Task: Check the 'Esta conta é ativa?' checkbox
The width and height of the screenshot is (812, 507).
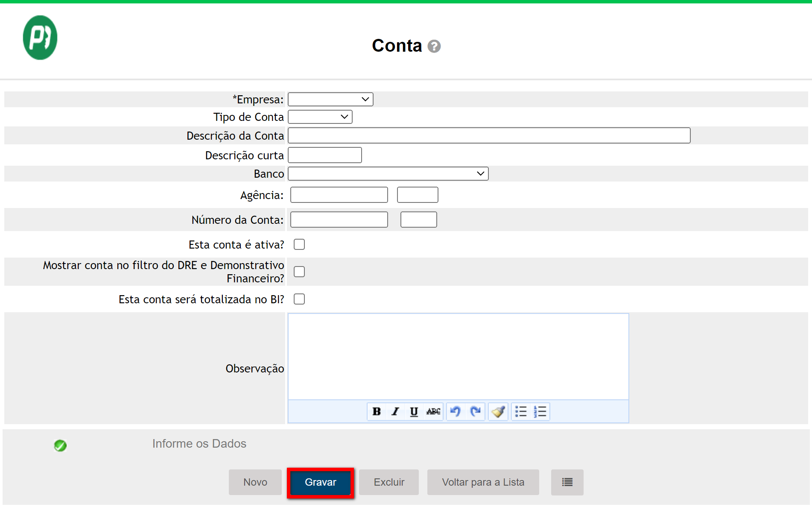Action: tap(299, 244)
